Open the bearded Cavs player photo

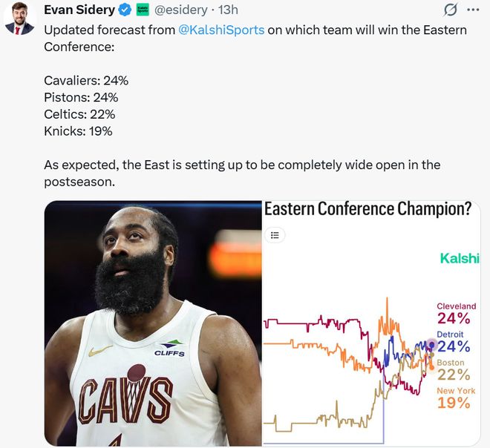click(x=153, y=323)
